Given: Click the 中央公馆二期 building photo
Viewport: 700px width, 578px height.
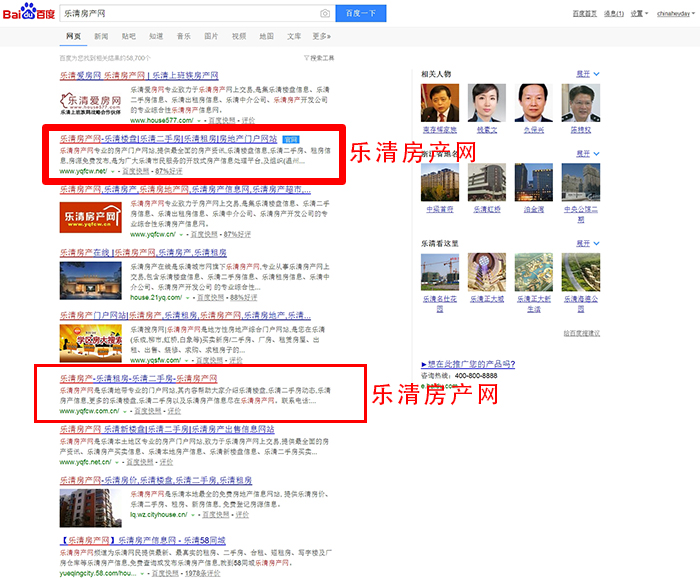Looking at the screenshot, I should click(580, 182).
